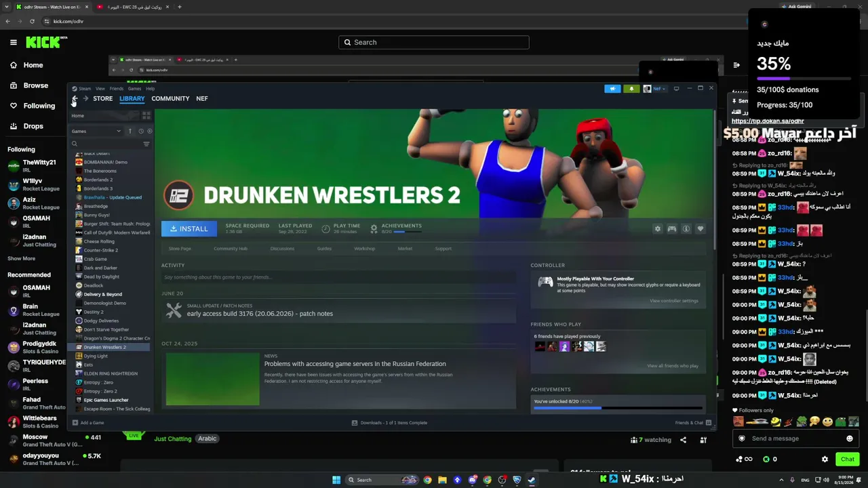Switch to Steam COMMUNITY tab
Screen dimensions: 868x488
[x=170, y=99]
